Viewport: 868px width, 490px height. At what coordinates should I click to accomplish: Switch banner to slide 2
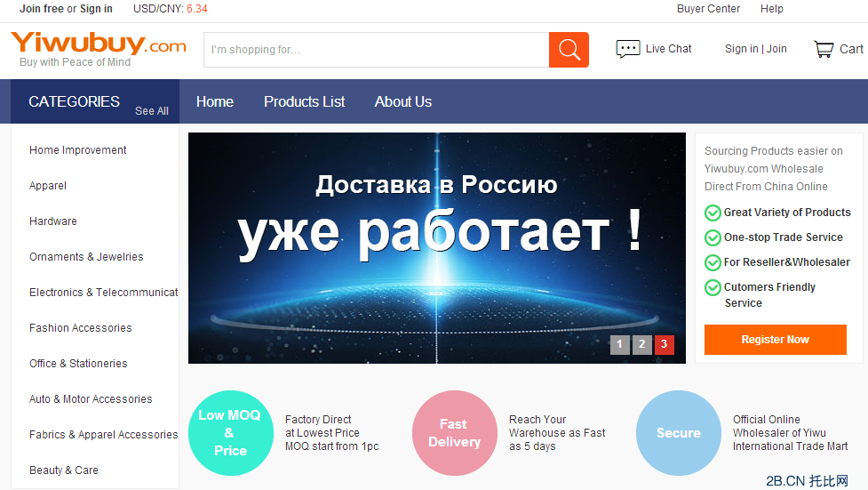[641, 345]
